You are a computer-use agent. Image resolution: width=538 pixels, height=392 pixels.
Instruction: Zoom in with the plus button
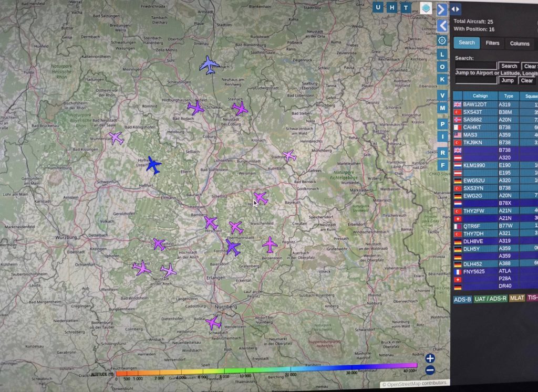click(430, 358)
